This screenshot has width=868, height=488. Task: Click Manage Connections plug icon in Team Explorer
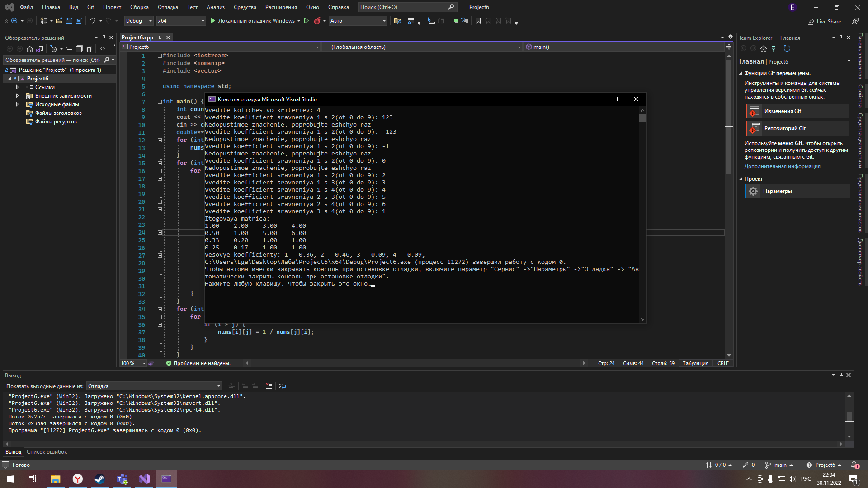pos(774,48)
